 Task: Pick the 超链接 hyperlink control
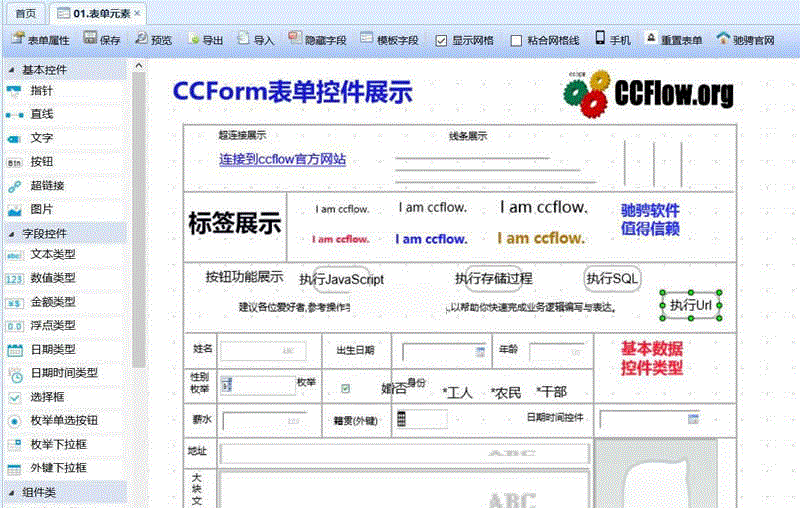click(47, 186)
